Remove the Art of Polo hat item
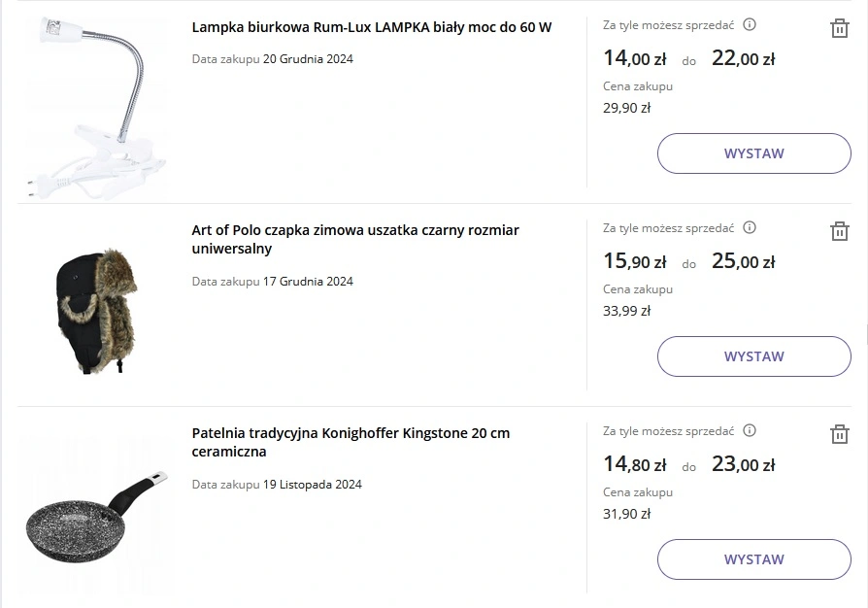Screen dimensions: 868x608 (840, 231)
